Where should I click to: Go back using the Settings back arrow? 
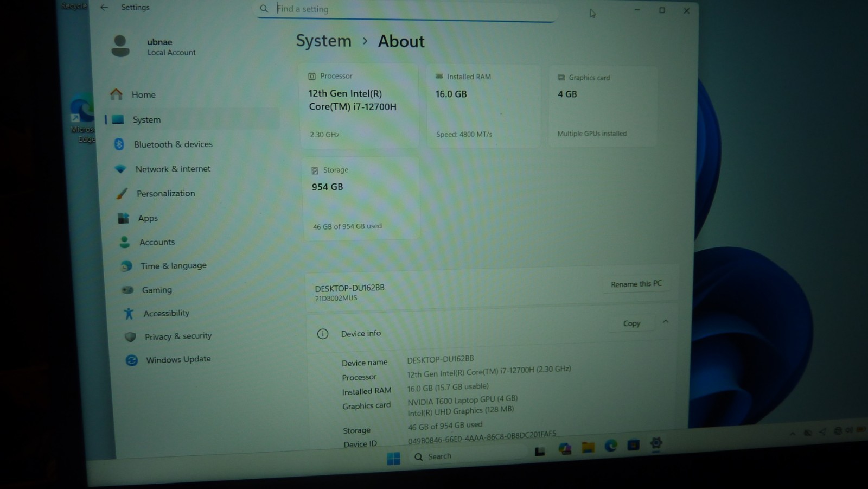tap(104, 7)
